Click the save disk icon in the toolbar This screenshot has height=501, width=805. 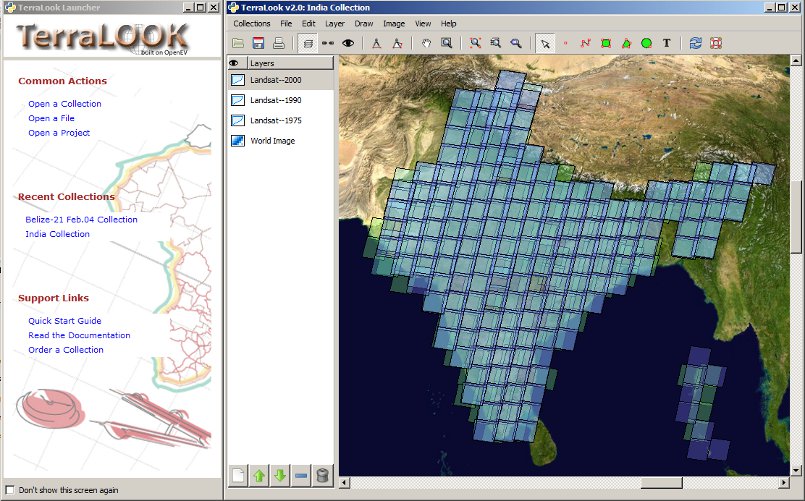[258, 43]
